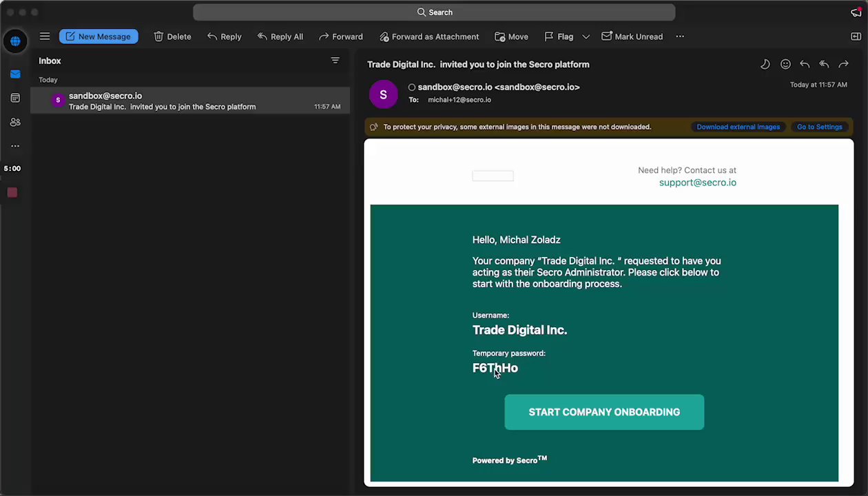
Task: Open the inbox filter icon
Action: (335, 61)
